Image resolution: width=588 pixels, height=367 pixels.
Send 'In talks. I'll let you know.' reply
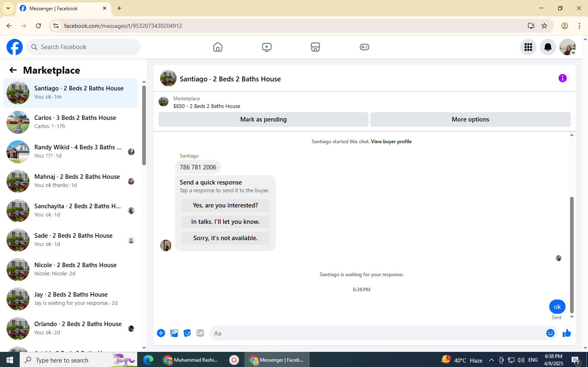point(225,222)
